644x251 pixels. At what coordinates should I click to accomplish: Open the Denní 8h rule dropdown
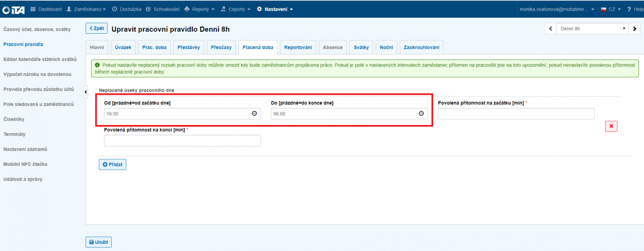pos(593,29)
